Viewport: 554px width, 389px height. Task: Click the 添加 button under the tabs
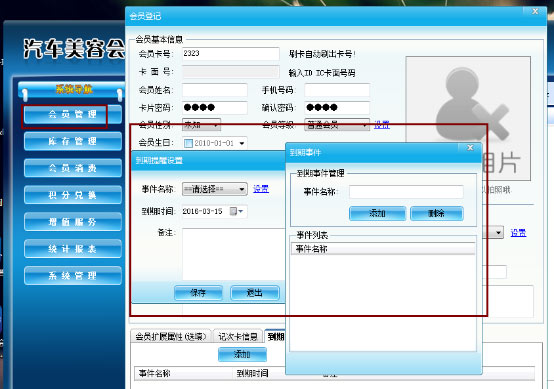pyautogui.click(x=242, y=354)
